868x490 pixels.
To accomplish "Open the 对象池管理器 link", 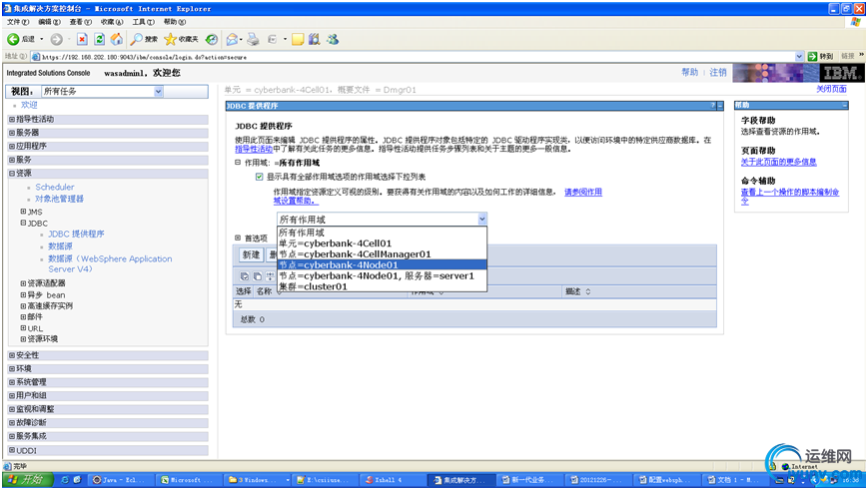I will (x=59, y=199).
